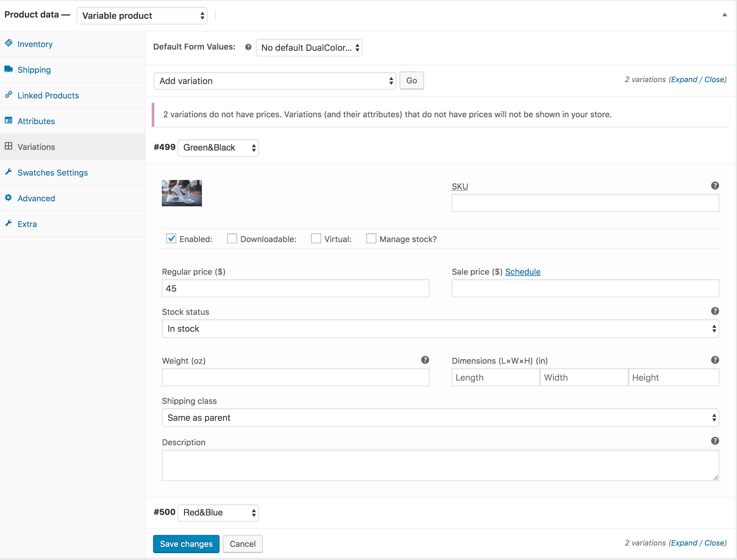This screenshot has width=737, height=560.
Task: Switch to the Inventory tab
Action: pyautogui.click(x=35, y=44)
